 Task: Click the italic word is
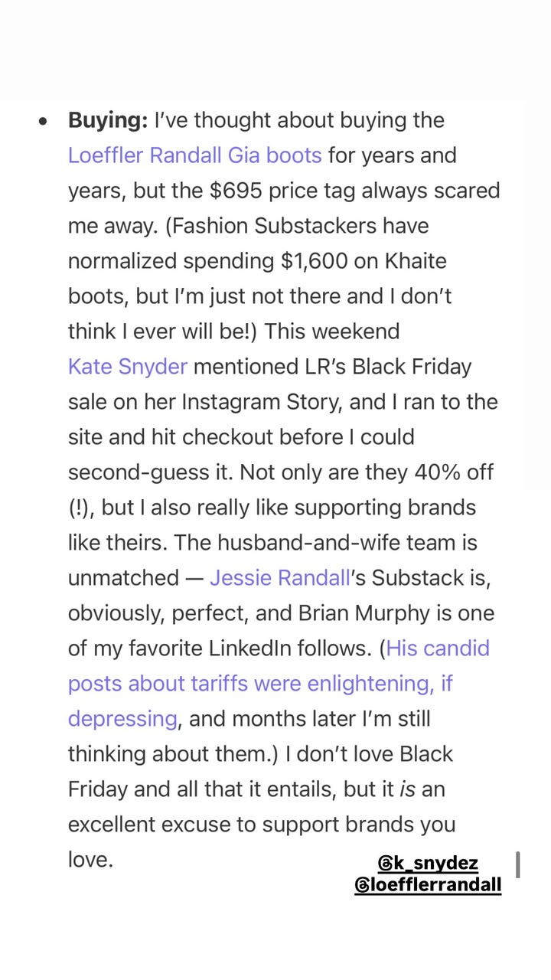[408, 789]
